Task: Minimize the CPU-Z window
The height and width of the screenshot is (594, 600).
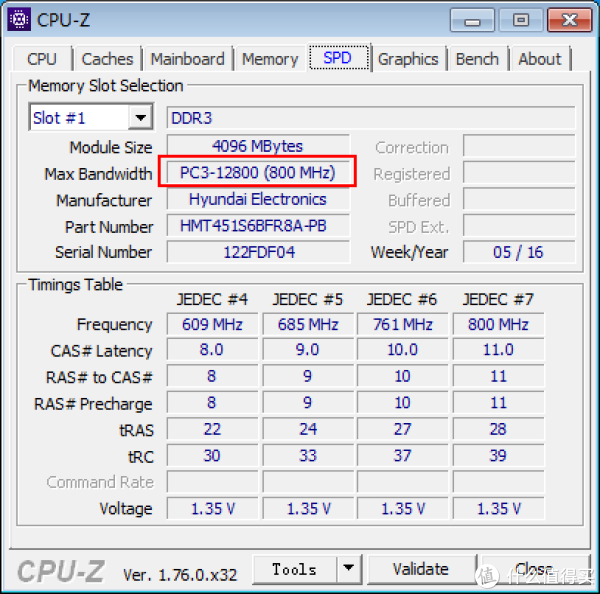Action: pyautogui.click(x=472, y=20)
